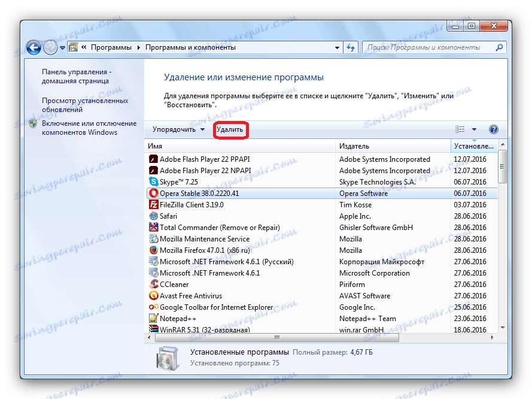
Task: Click the scroll up arrow of list
Action: click(x=503, y=144)
